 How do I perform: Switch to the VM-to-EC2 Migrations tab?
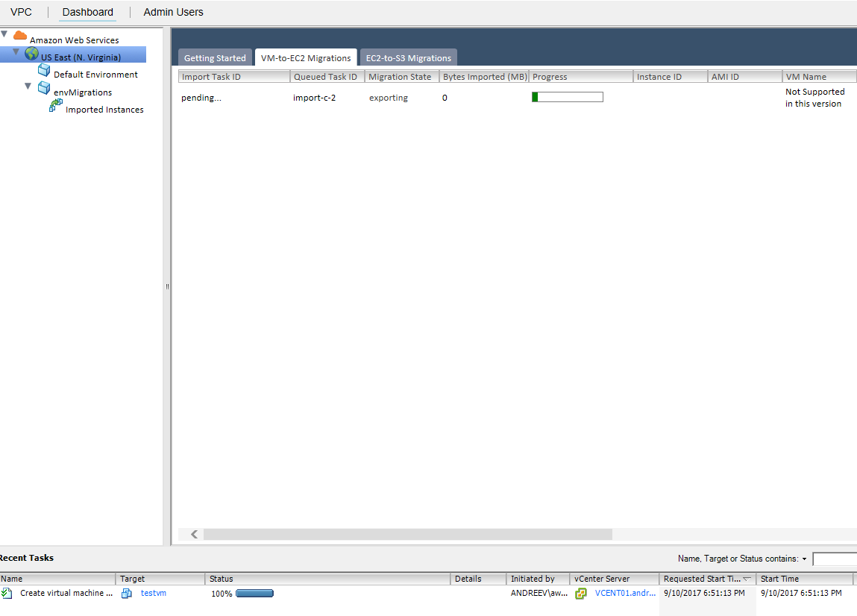pyautogui.click(x=306, y=58)
